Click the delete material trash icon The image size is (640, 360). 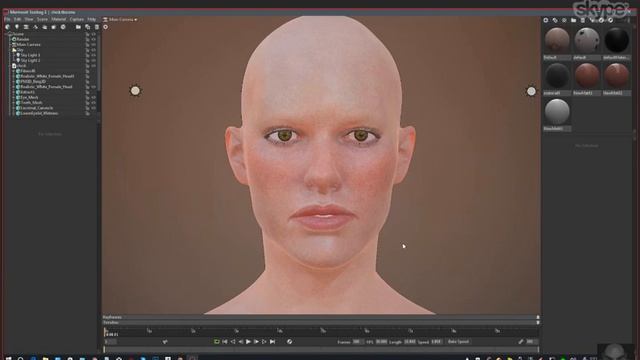[x=583, y=20]
